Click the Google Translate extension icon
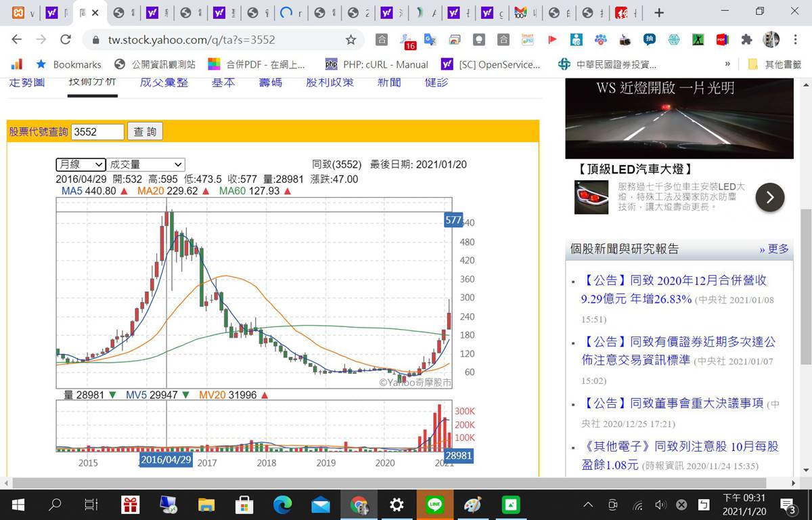 click(430, 40)
